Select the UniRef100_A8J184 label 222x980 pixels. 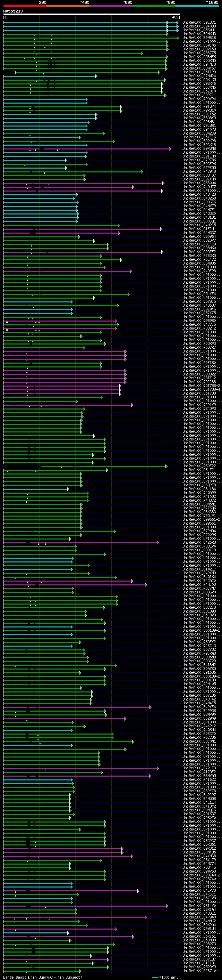point(199,489)
